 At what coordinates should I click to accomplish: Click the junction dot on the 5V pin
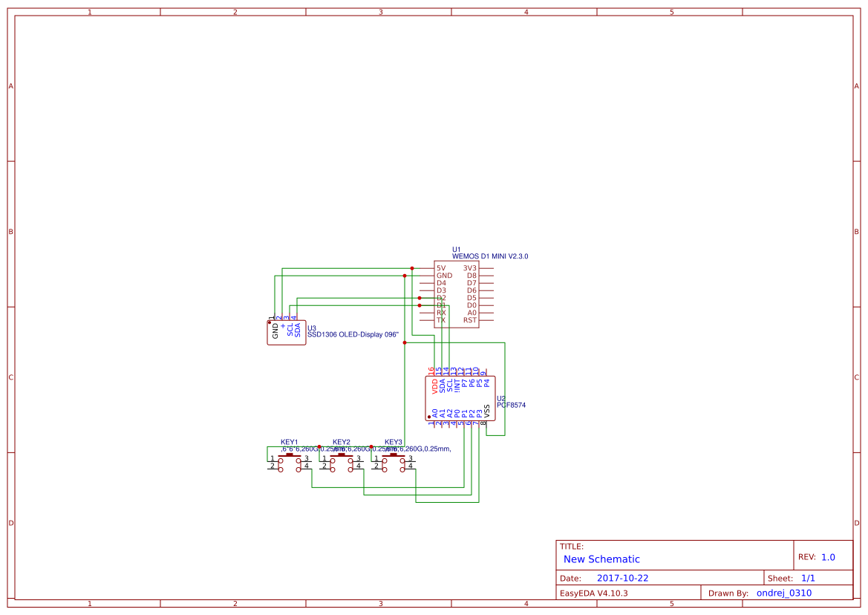411,267
